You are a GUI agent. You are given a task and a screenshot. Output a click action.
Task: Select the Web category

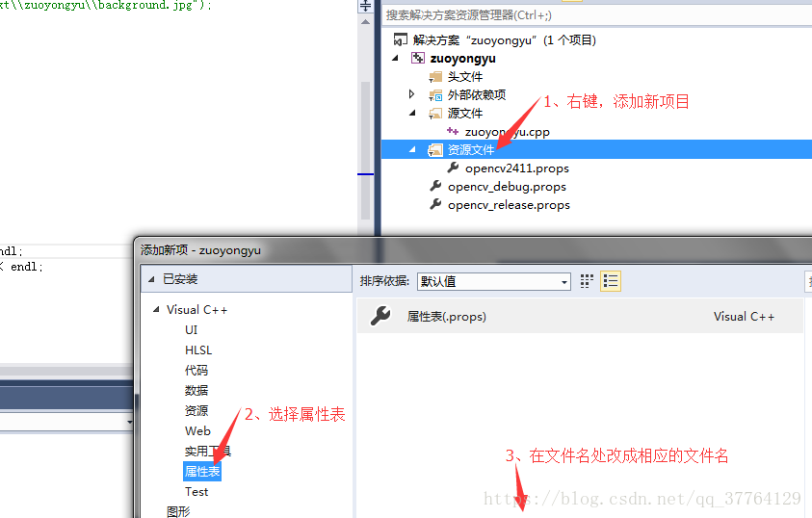coord(197,430)
